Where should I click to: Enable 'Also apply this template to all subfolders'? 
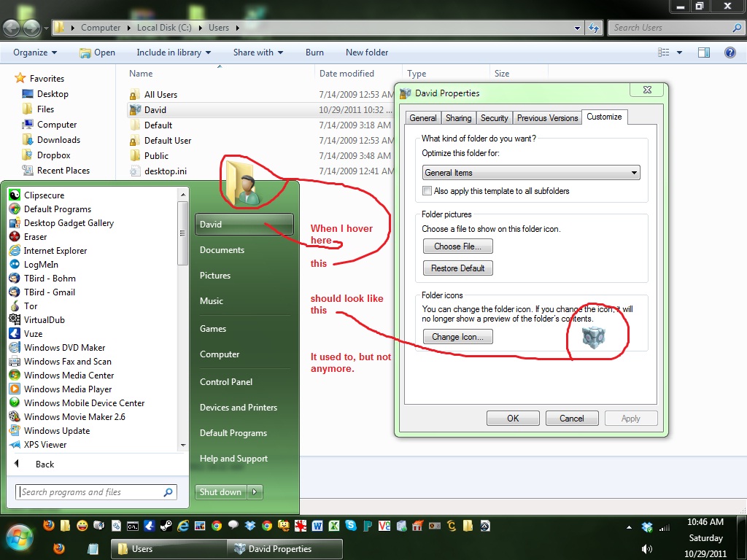[427, 190]
